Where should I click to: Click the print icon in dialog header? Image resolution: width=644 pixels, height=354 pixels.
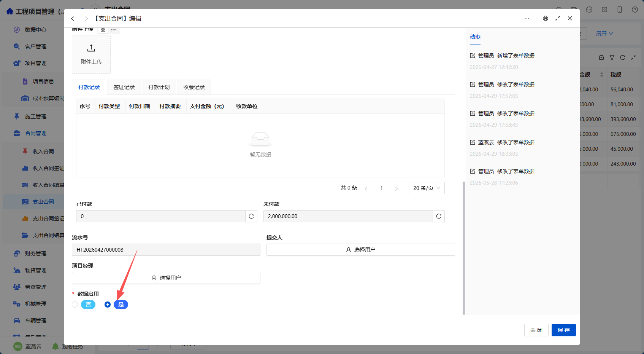point(546,18)
